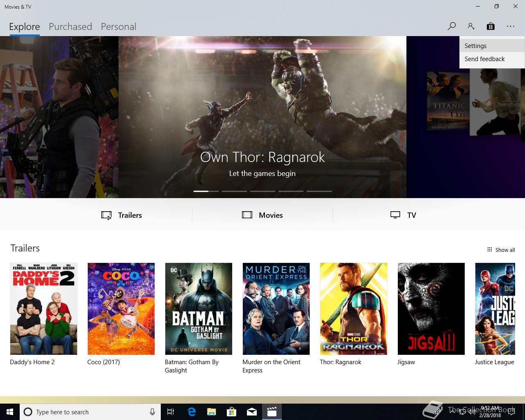The width and height of the screenshot is (525, 420).
Task: Show previous banner with camera operator
Action: click(x=59, y=117)
